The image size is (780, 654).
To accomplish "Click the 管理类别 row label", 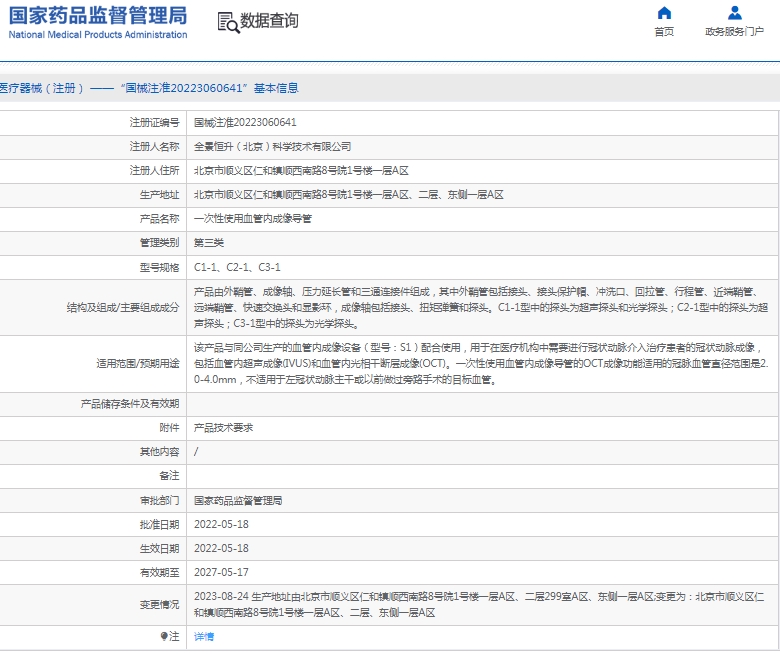I will point(160,243).
